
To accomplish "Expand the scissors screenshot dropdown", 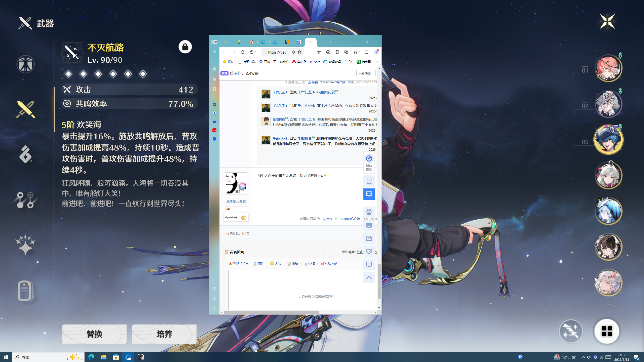I will tap(357, 52).
